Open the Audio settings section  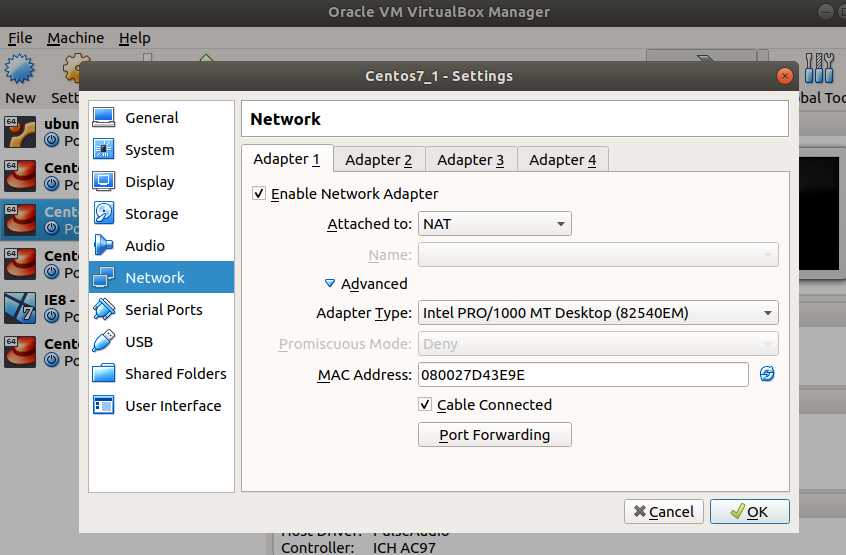coord(144,246)
